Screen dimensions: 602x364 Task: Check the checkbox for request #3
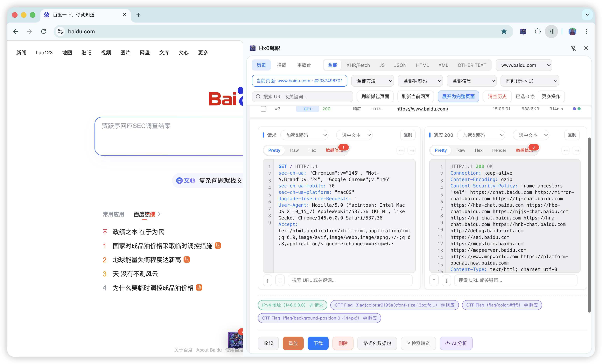coord(263,109)
